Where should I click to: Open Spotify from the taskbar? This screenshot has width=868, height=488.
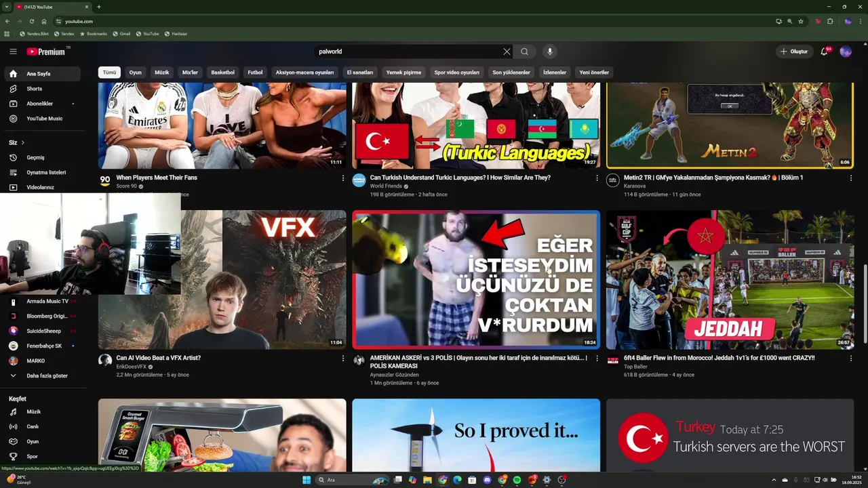[x=517, y=480]
